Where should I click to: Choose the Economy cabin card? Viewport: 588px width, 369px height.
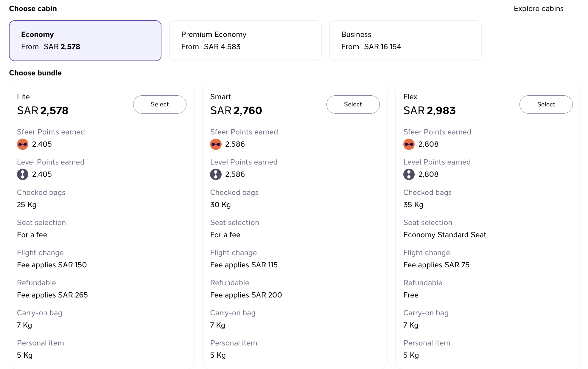[85, 41]
